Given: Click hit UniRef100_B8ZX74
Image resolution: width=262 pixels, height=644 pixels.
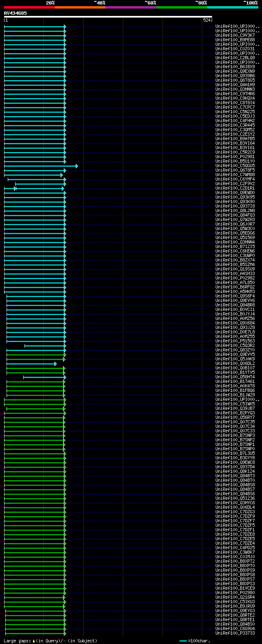Looking at the screenshot, I should 235,260.
